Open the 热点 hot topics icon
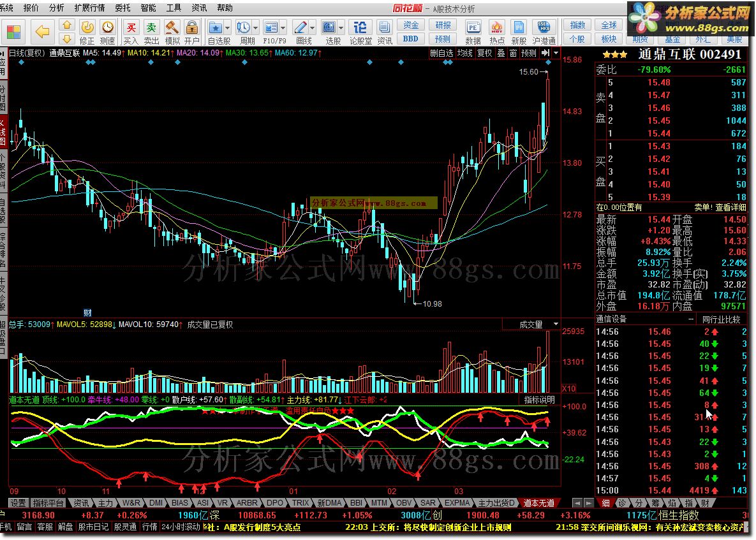756x540 pixels. (496, 33)
